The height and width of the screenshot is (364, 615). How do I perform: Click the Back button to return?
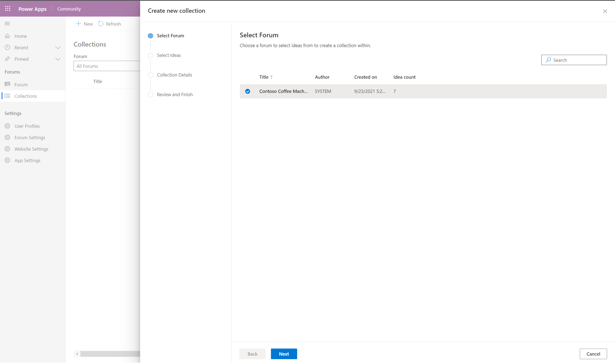252,354
